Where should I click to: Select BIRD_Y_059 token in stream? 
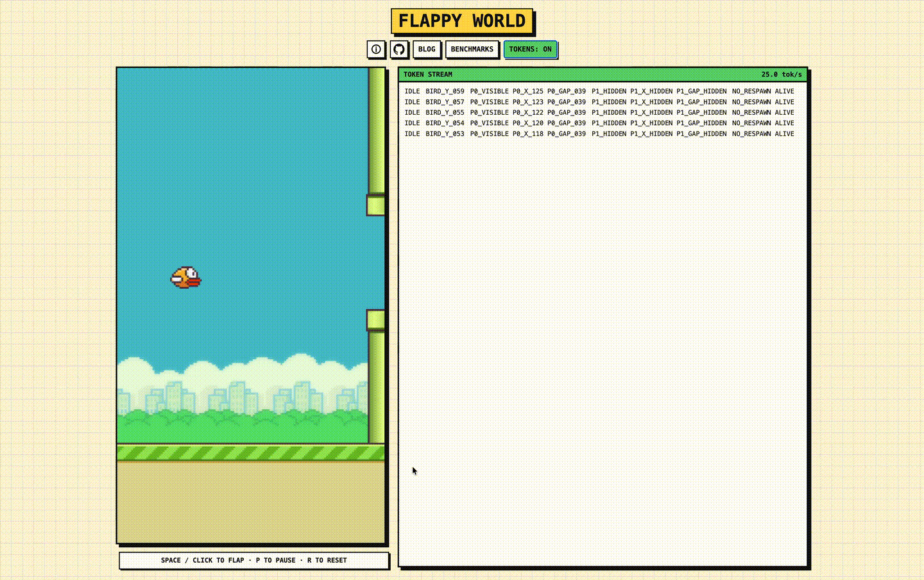pyautogui.click(x=445, y=91)
